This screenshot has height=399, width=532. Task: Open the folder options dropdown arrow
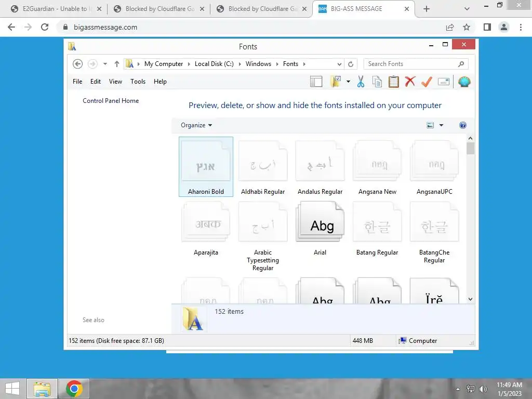click(x=348, y=82)
